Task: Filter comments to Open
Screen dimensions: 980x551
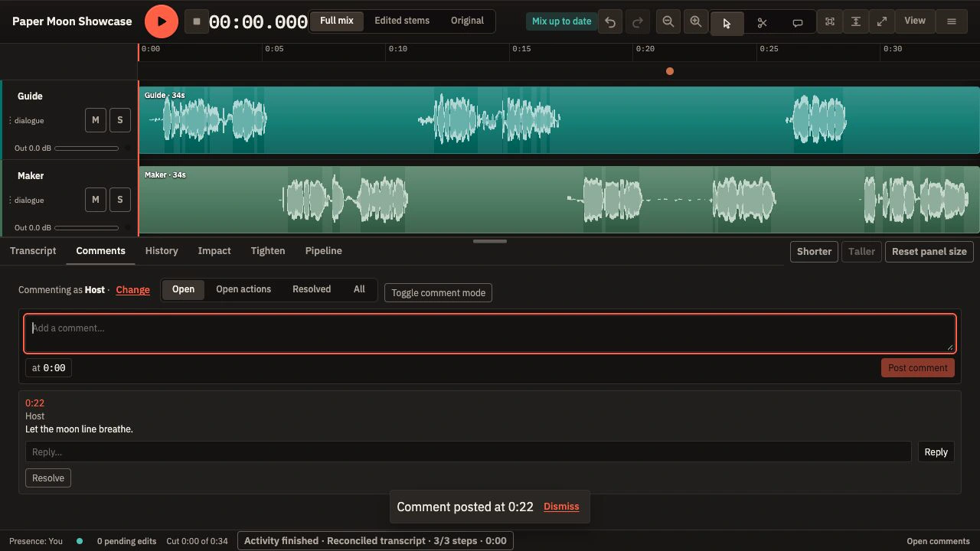Action: point(183,289)
